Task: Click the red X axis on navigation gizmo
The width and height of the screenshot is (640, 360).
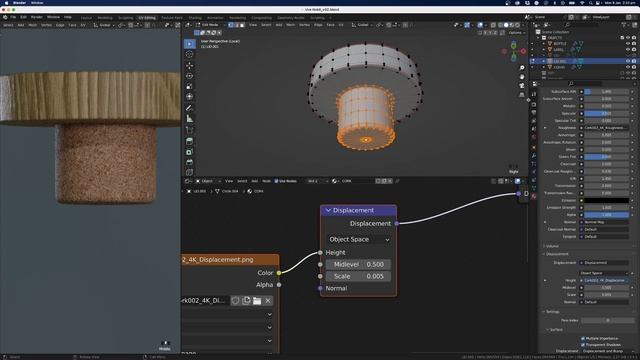Action: click(x=523, y=51)
